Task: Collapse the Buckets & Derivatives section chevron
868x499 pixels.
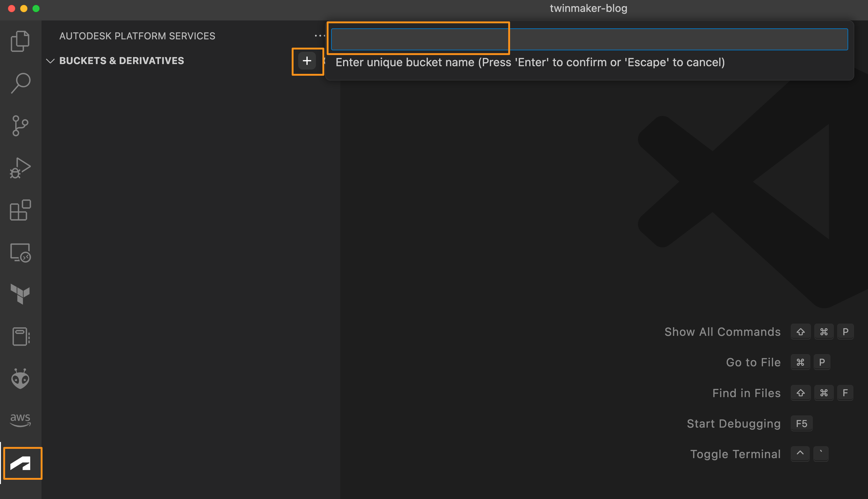Action: tap(50, 61)
